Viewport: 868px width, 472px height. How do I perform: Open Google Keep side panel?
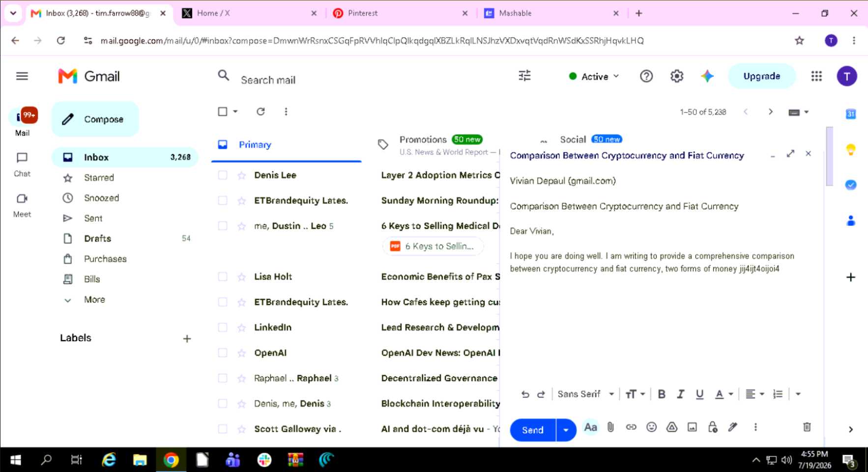pos(851,149)
